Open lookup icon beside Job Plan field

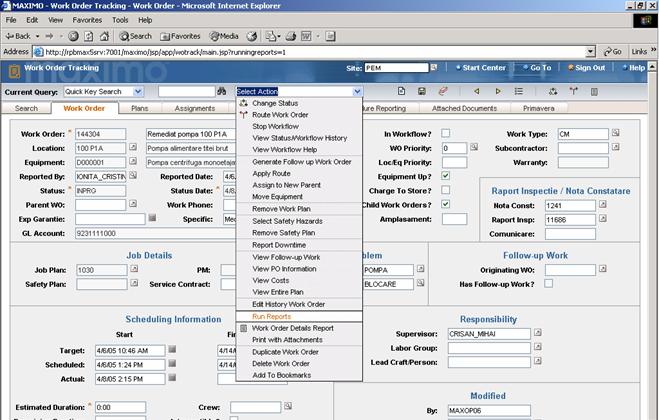point(134,269)
